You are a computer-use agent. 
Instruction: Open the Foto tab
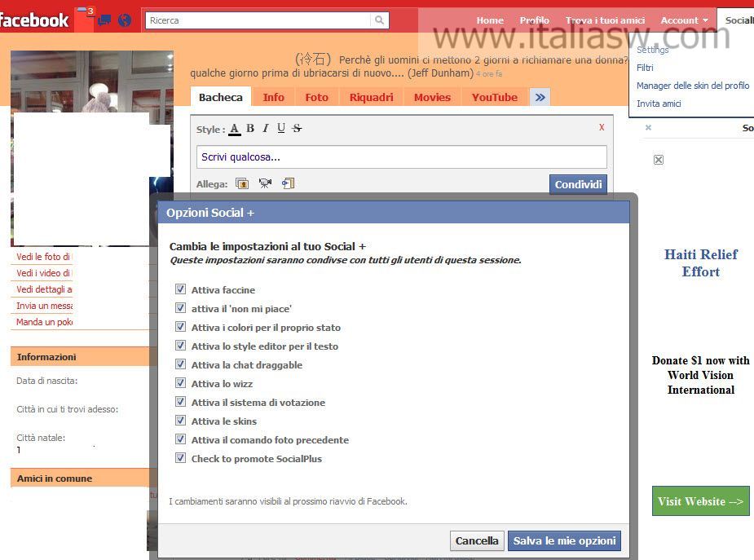coord(316,97)
